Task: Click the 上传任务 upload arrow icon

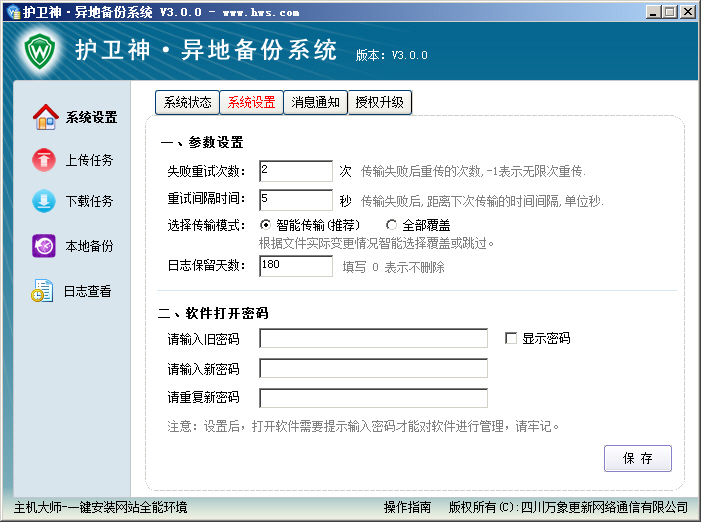Action: [x=45, y=160]
